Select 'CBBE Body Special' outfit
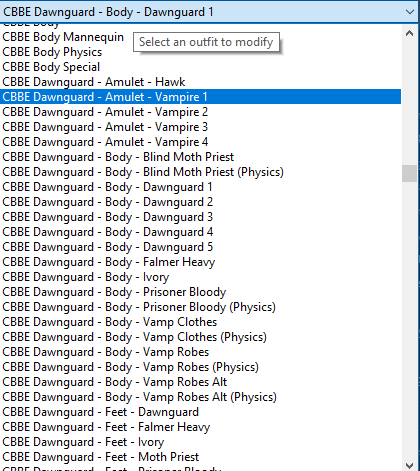Viewport: 420px width, 471px height. pyautogui.click(x=200, y=67)
